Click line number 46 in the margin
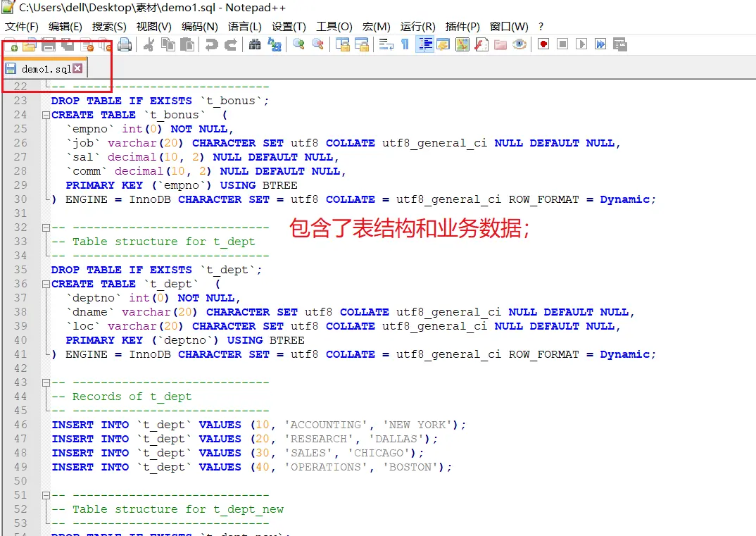This screenshot has width=756, height=536. [x=20, y=425]
